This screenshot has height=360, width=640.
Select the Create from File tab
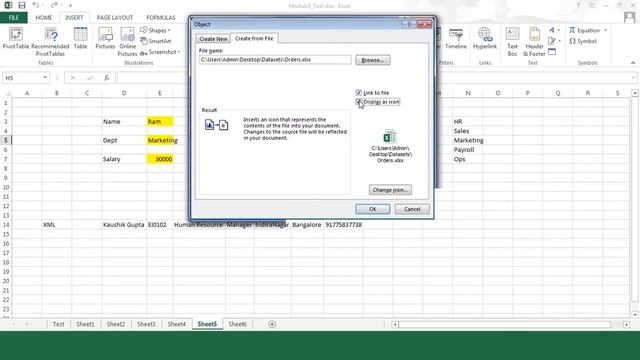(254, 38)
